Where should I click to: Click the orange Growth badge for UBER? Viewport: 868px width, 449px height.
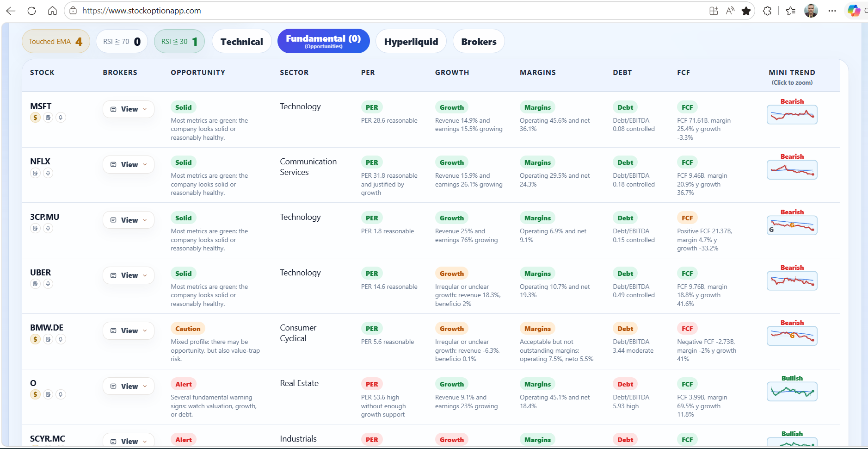[452, 274]
